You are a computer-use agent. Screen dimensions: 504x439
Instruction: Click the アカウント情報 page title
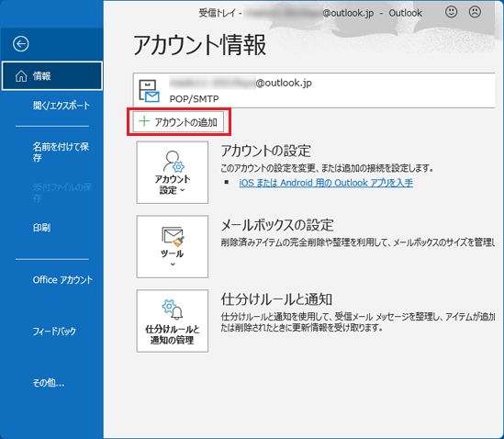[199, 45]
